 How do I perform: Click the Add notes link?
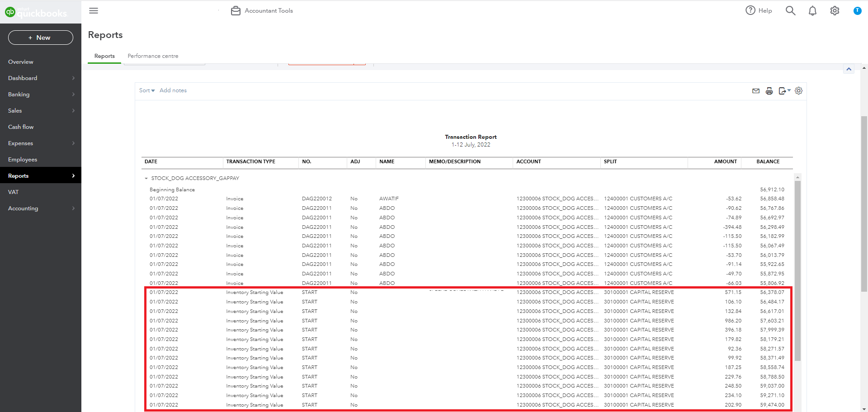[173, 90]
